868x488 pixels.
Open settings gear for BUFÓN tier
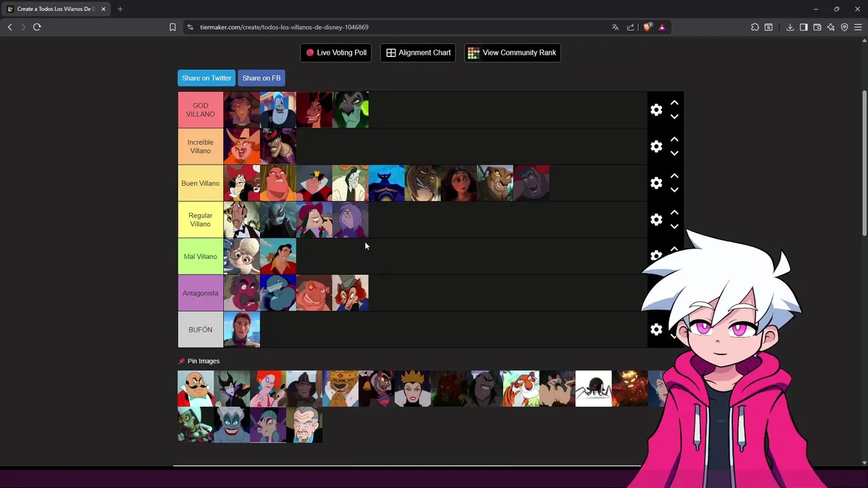(656, 329)
